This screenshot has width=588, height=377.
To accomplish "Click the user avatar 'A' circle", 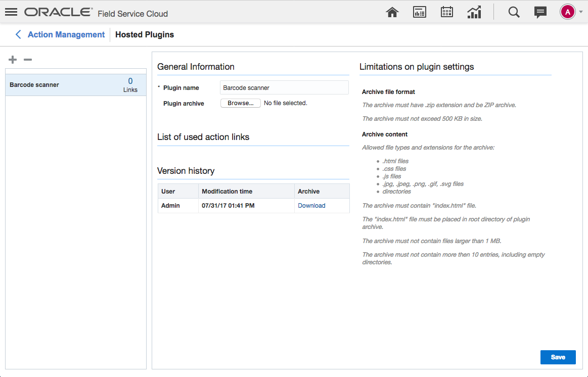I will point(568,12).
